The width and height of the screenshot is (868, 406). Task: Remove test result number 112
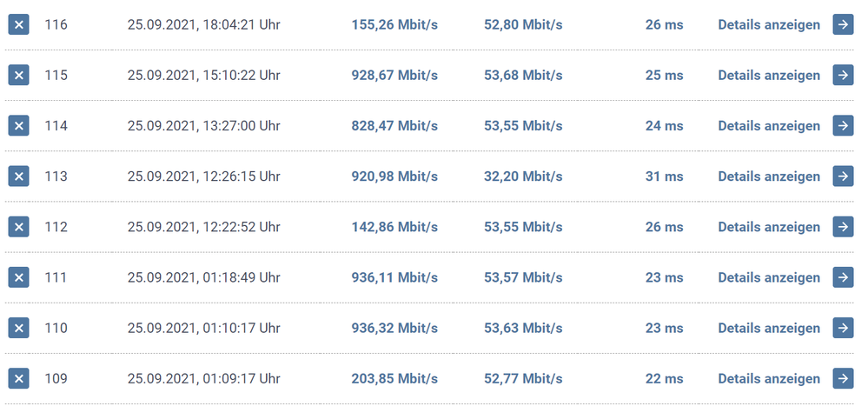tap(19, 227)
